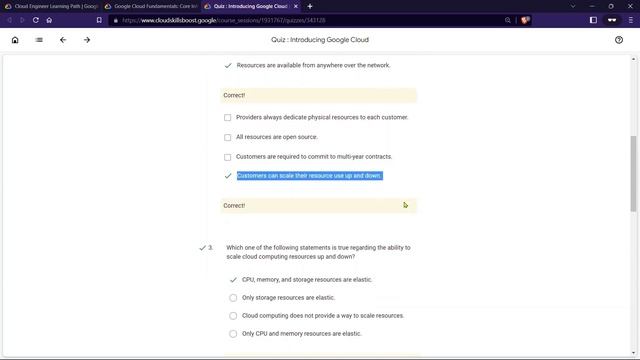Viewport: 640px width, 360px height.
Task: Click the site lock icon in address bar
Action: click(x=116, y=20)
